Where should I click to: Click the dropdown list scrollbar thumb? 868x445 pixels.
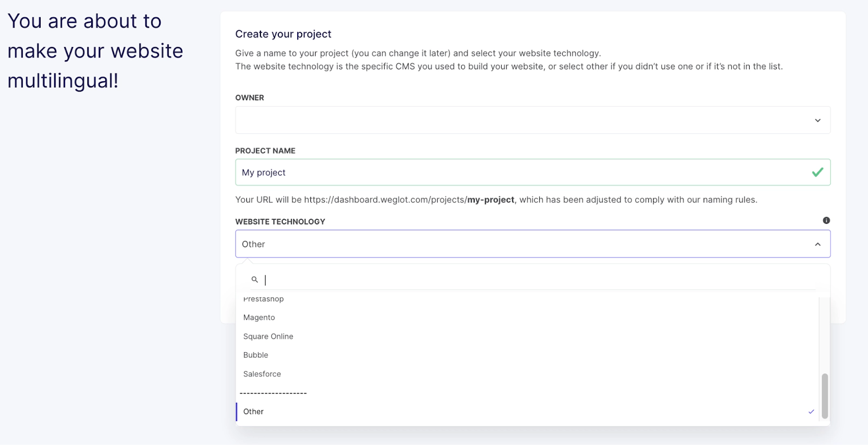[x=825, y=396]
